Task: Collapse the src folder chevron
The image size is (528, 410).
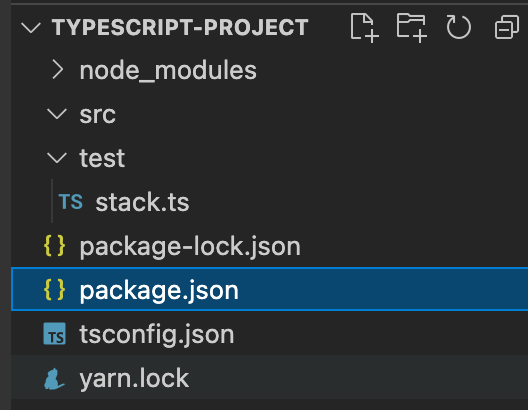Action: (57, 114)
